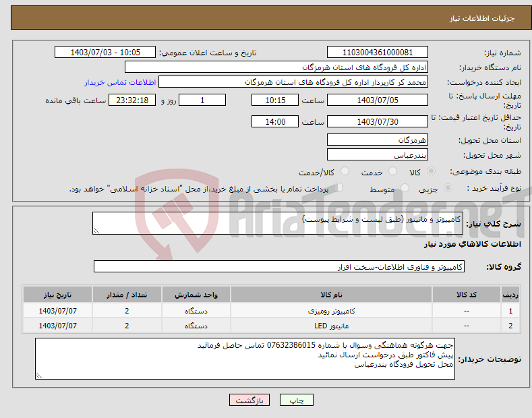The width and height of the screenshot is (532, 418).
Task: Click the شماره نیاز field 1103004361000081
Action: (378, 53)
